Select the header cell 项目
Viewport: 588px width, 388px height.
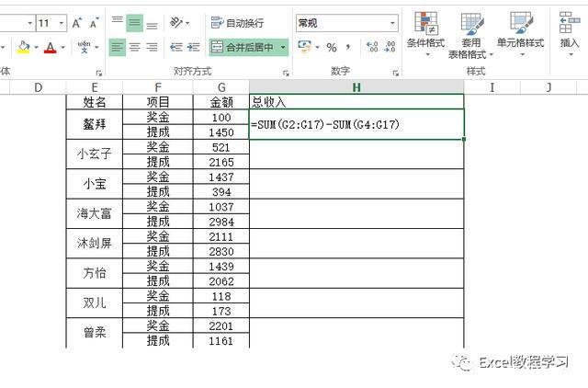pyautogui.click(x=158, y=102)
